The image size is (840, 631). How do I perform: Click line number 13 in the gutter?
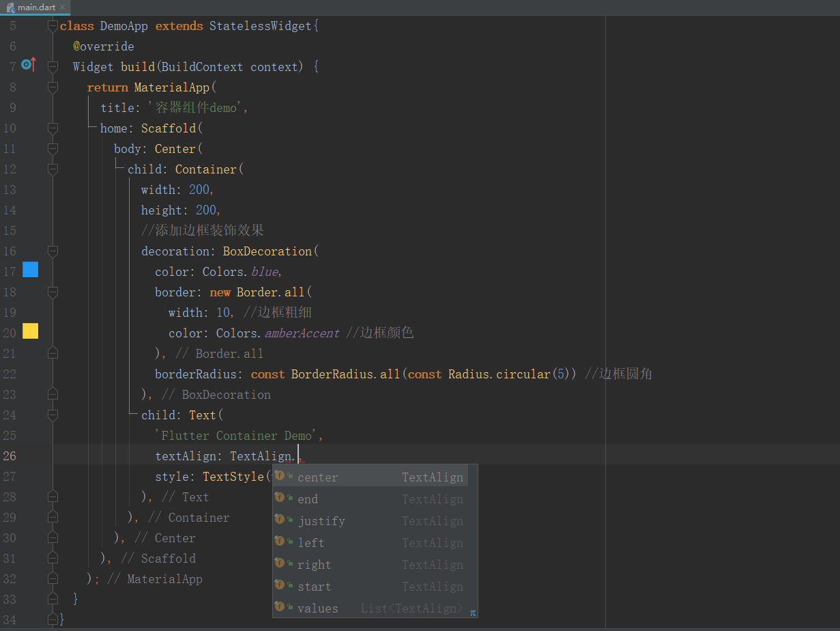tap(10, 190)
